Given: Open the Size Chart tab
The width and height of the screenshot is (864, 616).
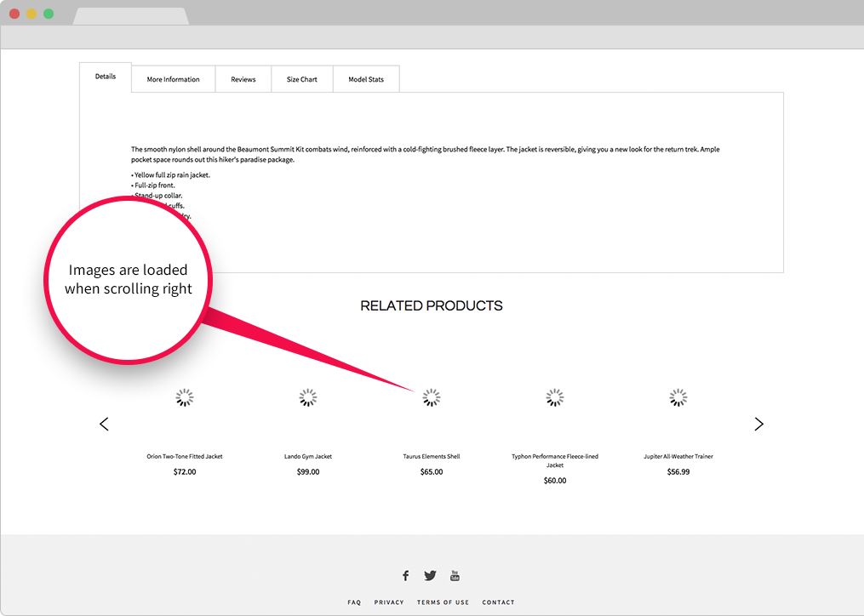Looking at the screenshot, I should pyautogui.click(x=301, y=79).
